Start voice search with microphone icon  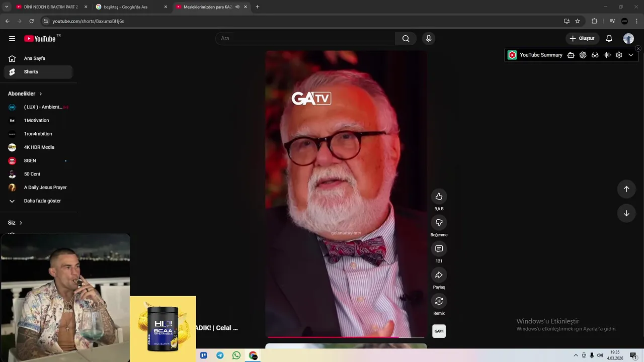429,39
